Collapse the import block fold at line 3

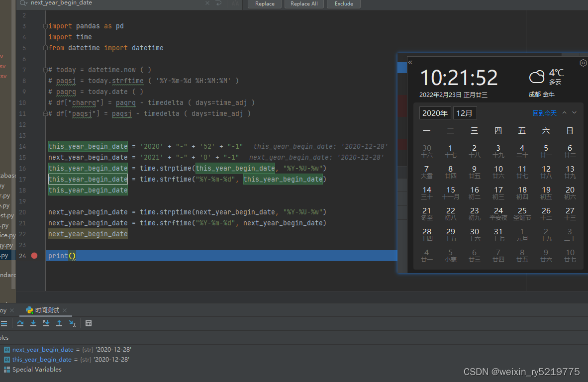click(45, 26)
